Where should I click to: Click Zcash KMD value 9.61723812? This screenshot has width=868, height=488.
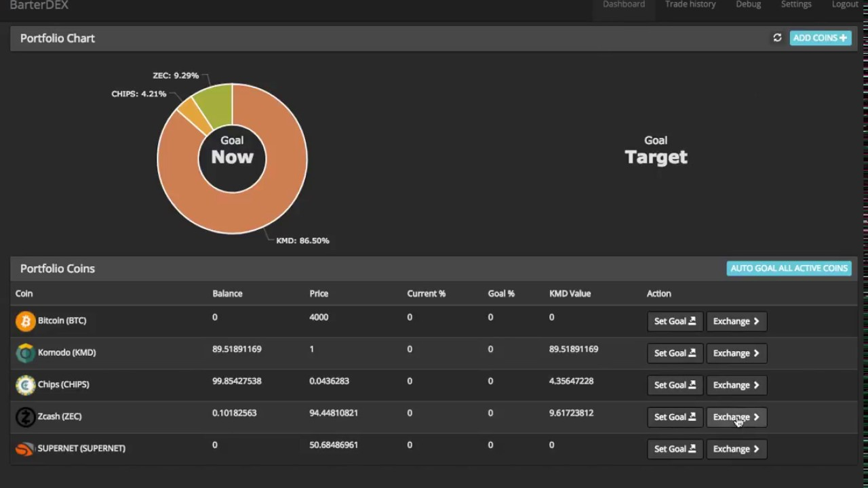pos(571,413)
